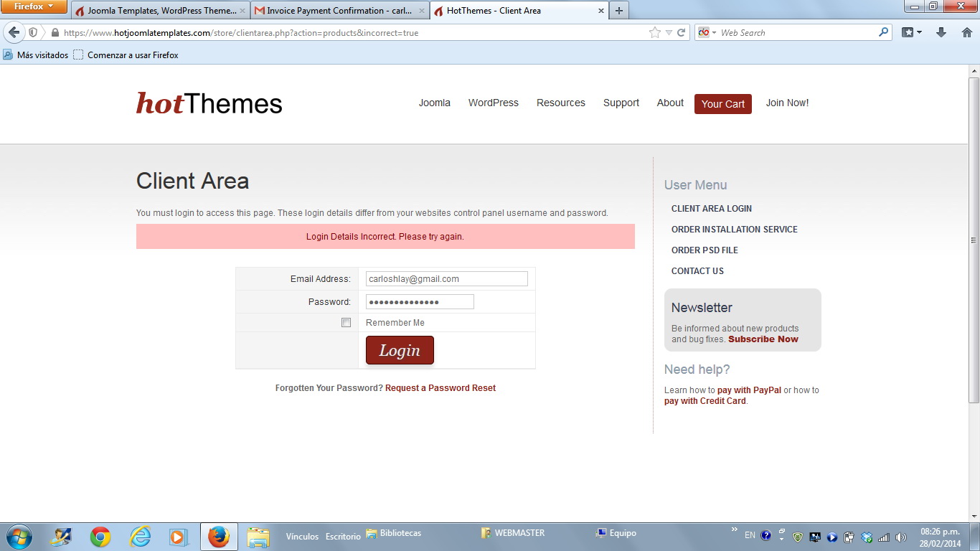Viewport: 980px width, 551px height.
Task: Tick the Remember Me checkbox
Action: pos(346,323)
